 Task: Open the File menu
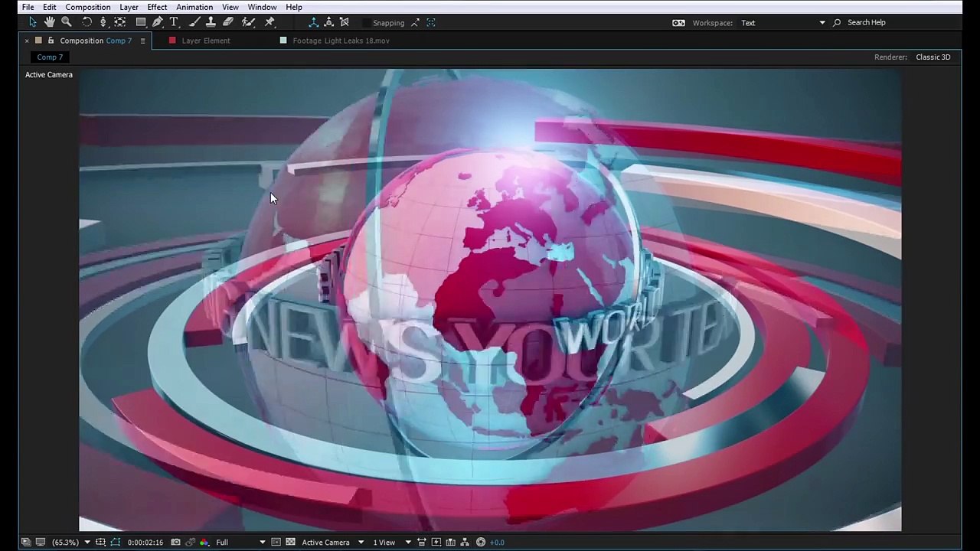pos(28,7)
